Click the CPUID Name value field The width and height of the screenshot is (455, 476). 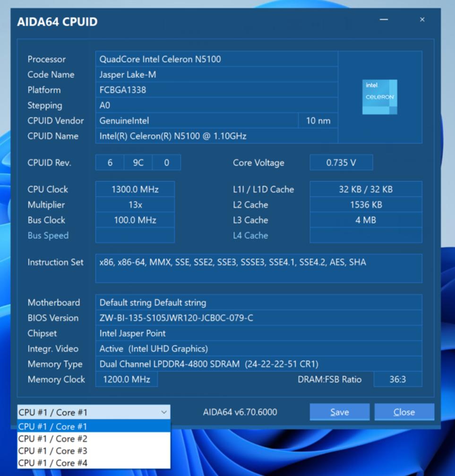[216, 136]
